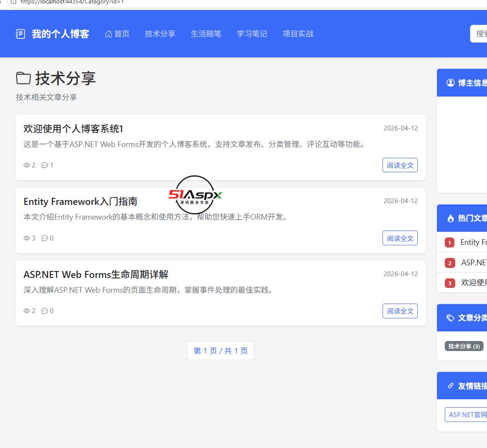
Task: Click the home icon beside 首页
Action: click(108, 34)
